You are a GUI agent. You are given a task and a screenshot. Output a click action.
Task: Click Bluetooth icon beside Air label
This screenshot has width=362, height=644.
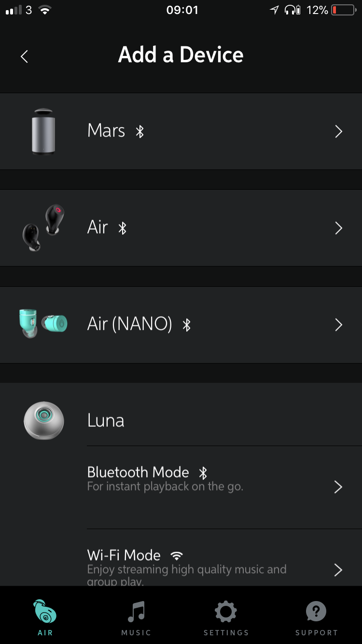point(123,228)
